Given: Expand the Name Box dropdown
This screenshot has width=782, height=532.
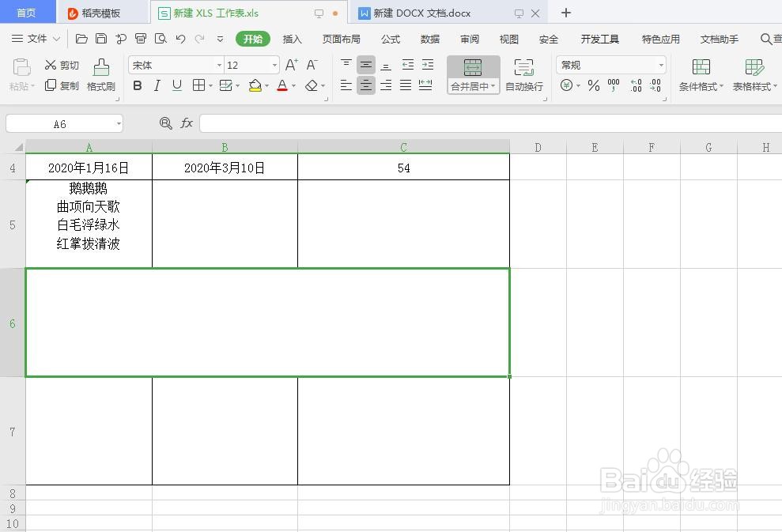Looking at the screenshot, I should [x=119, y=123].
